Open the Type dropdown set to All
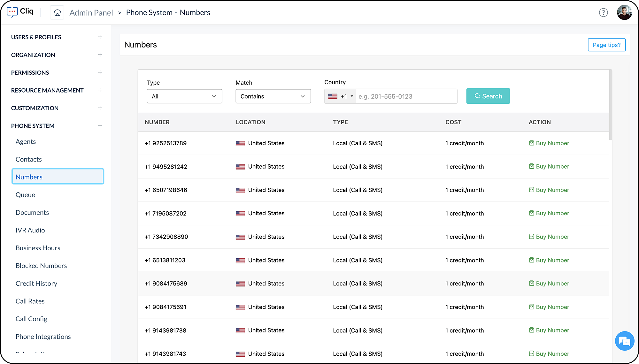This screenshot has width=639, height=364. tap(184, 96)
